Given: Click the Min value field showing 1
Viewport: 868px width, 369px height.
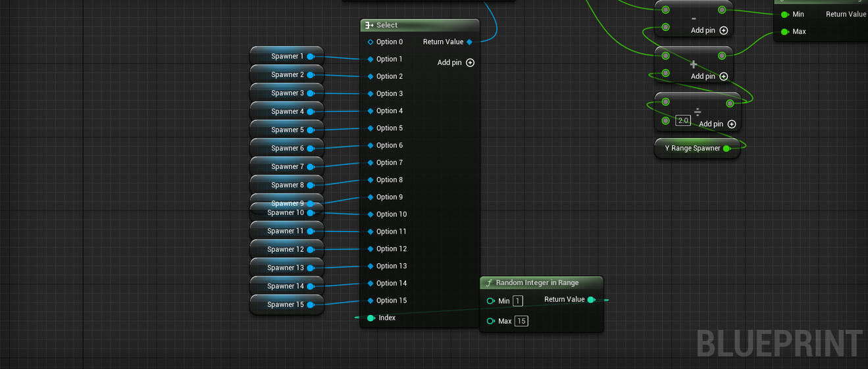Looking at the screenshot, I should [518, 301].
